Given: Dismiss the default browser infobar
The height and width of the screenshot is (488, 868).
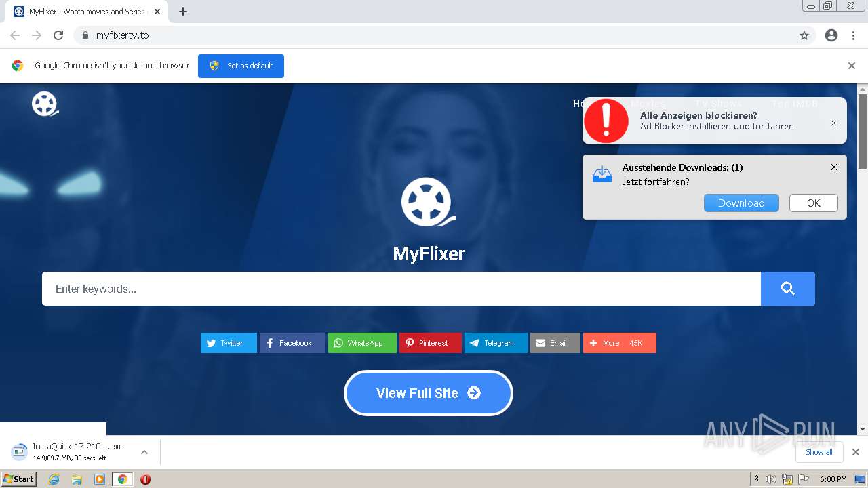Looking at the screenshot, I should tap(852, 66).
